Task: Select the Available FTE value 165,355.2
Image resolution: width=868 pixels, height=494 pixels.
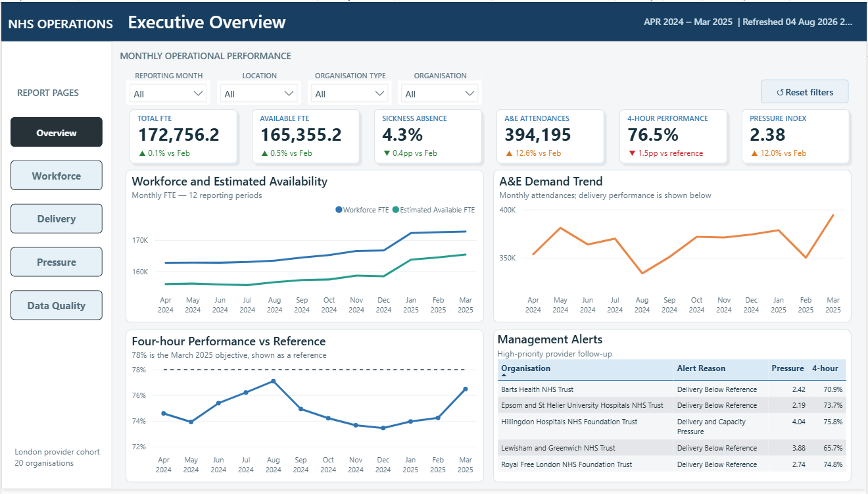Action: click(301, 135)
